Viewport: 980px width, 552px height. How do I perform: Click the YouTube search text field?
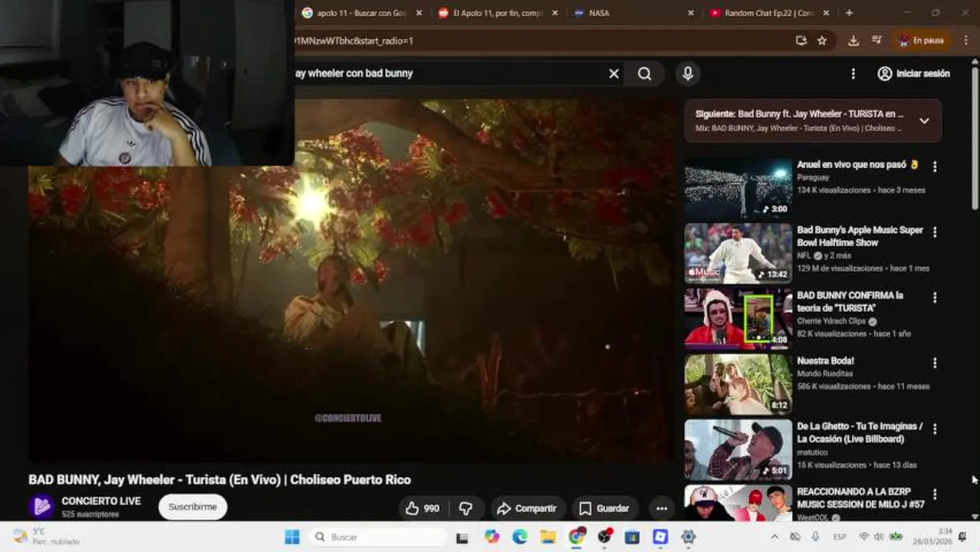[x=449, y=74]
